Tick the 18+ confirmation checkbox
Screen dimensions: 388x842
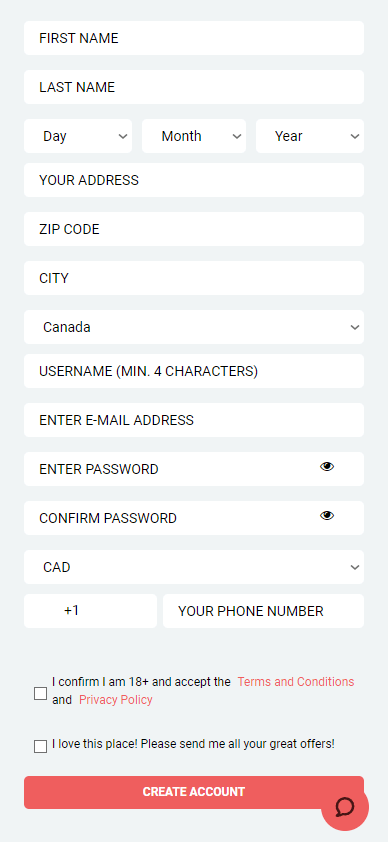[x=40, y=693]
